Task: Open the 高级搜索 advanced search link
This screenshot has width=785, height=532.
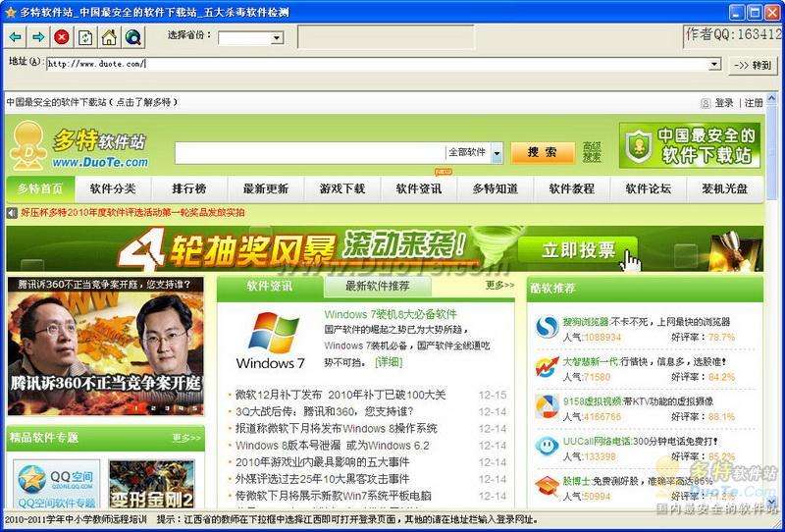Action: tap(592, 152)
